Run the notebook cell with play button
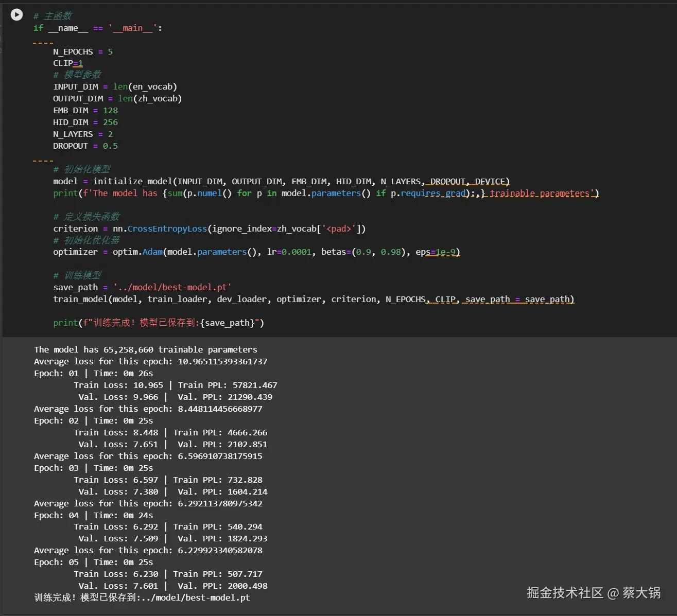 (x=17, y=15)
